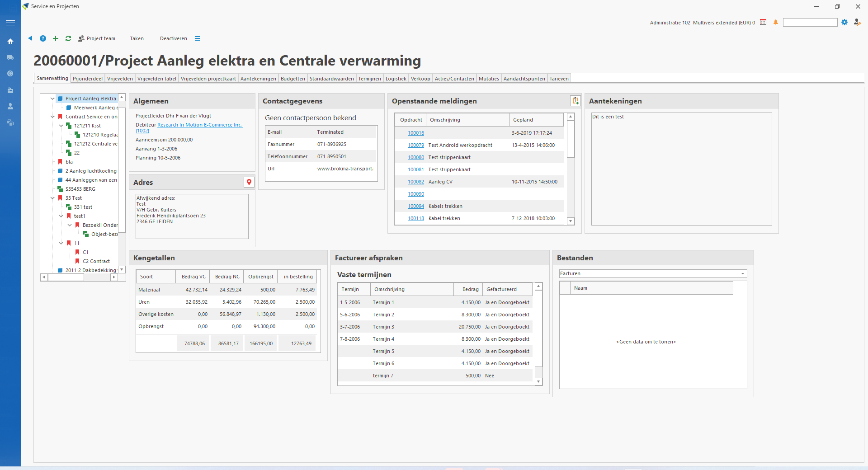Click the search input field in top bar
Screen dimensions: 868x470
point(810,23)
